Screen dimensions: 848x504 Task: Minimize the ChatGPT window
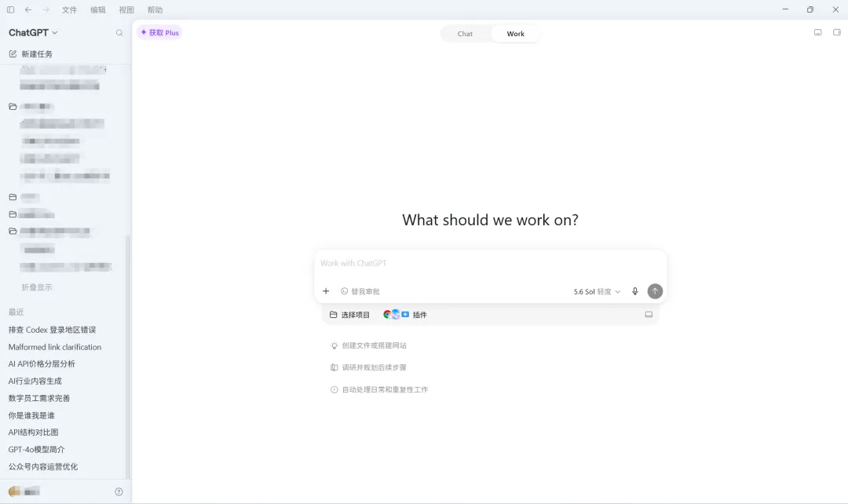pyautogui.click(x=785, y=9)
